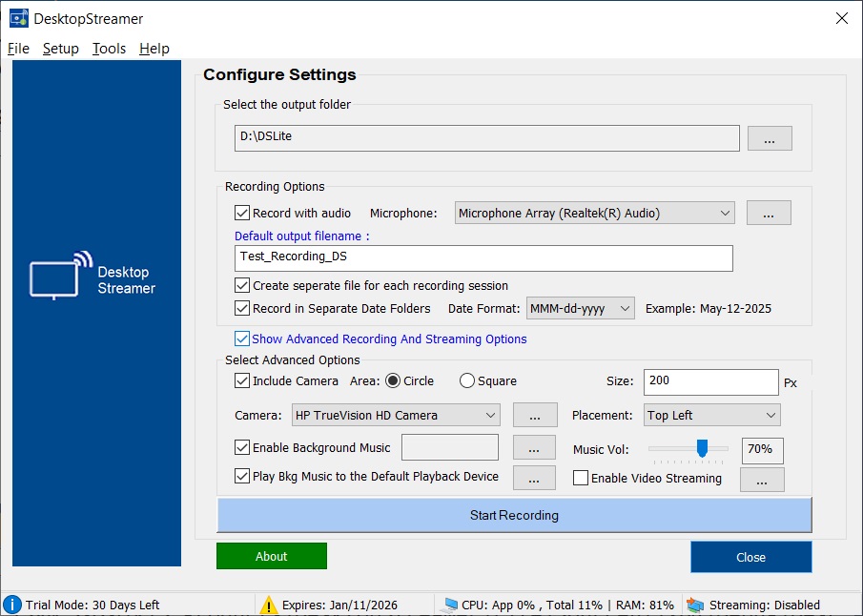The image size is (863, 616).
Task: Disable Record with audio checkbox
Action: coord(242,214)
